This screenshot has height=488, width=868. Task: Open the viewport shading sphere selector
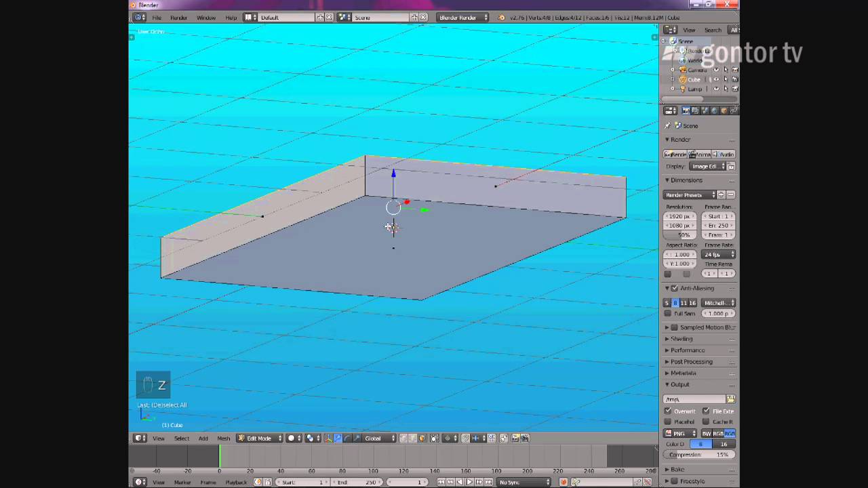point(294,438)
